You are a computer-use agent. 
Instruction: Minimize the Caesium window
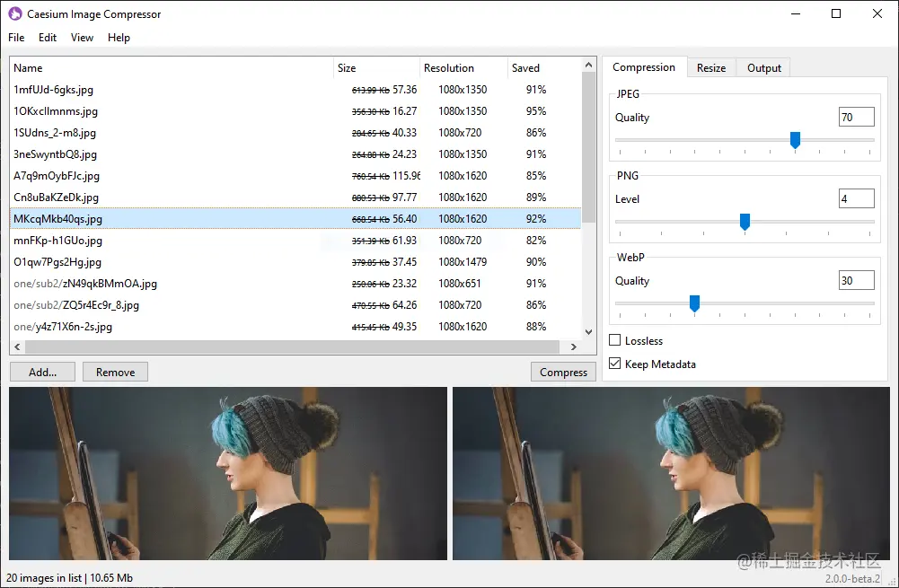click(795, 13)
